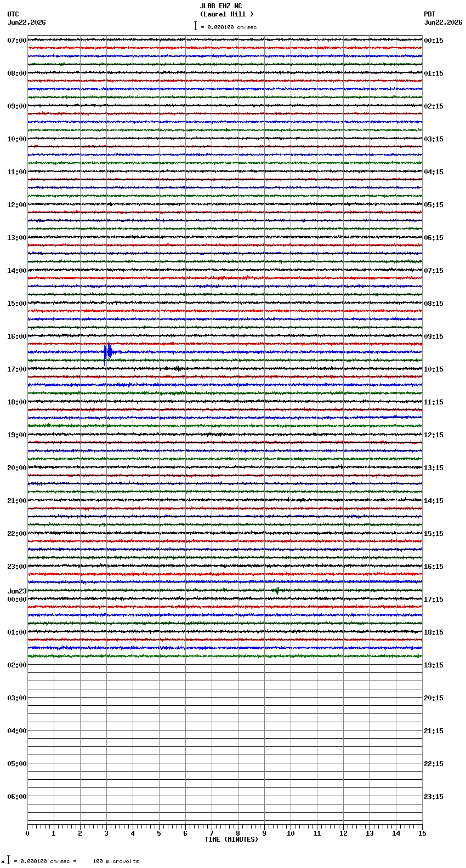Click the '04:00' UTC time label
466x868 pixels.
(17, 731)
